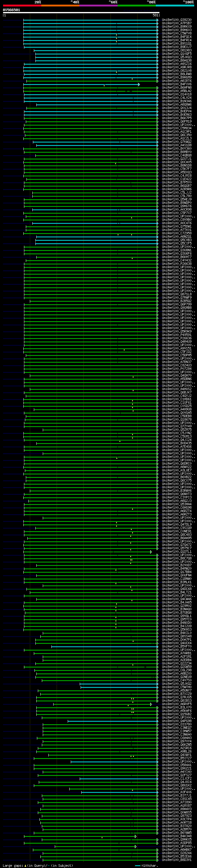
Task: Open hit UniRef100_B9RKX9
Action: (x=177, y=26)
